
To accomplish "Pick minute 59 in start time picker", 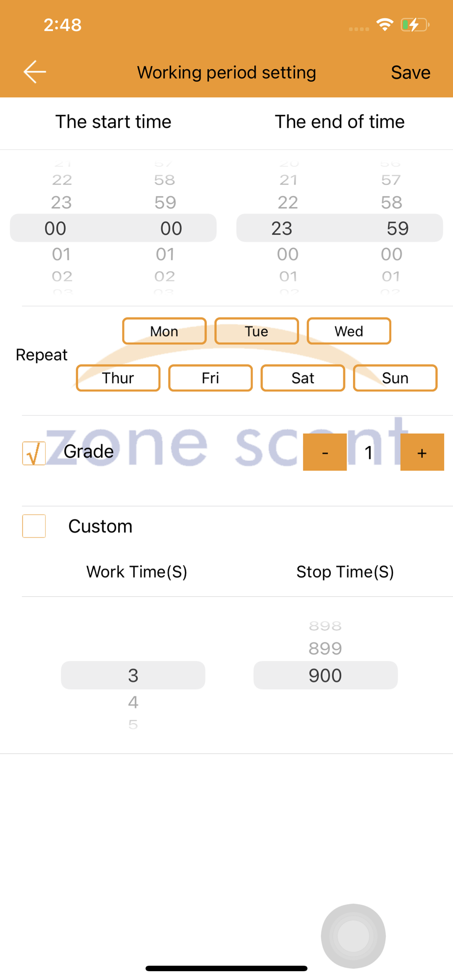I will click(165, 202).
